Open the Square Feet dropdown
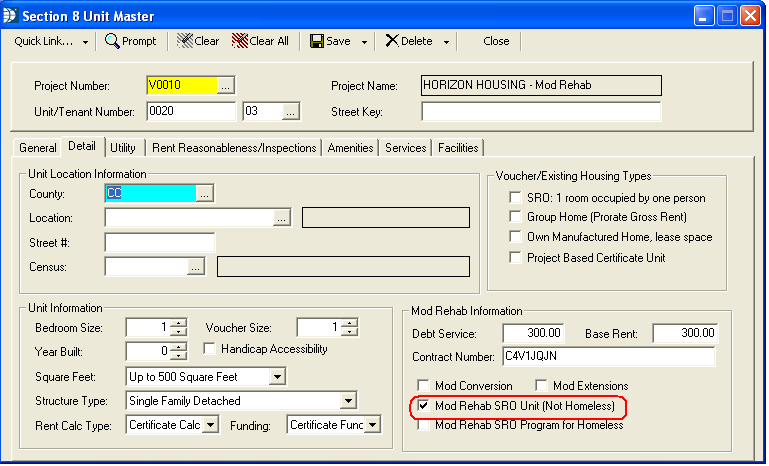Screen dimensions: 769x466 [x=277, y=377]
